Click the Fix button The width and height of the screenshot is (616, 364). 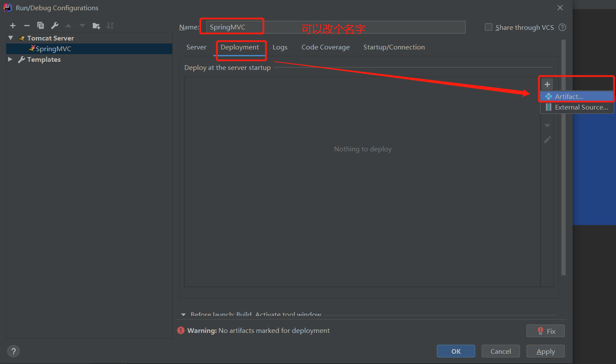(545, 331)
